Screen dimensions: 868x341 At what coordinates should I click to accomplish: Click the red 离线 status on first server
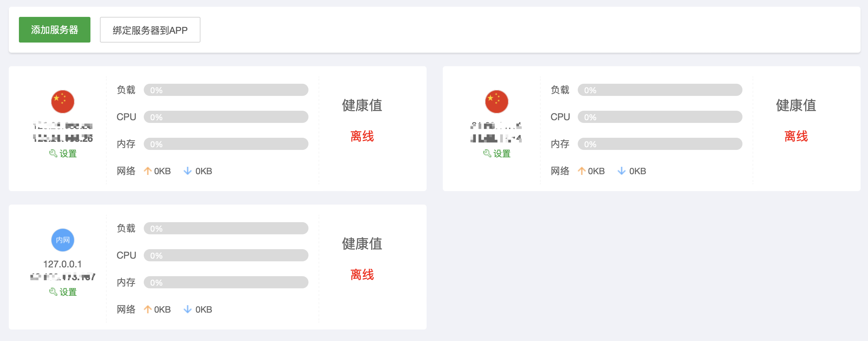point(362,136)
